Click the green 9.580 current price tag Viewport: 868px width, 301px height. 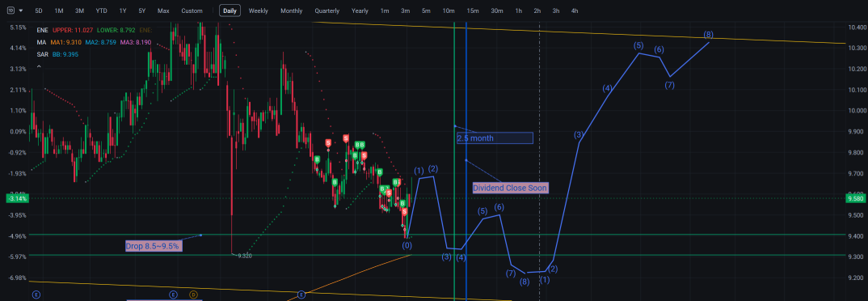pos(855,198)
